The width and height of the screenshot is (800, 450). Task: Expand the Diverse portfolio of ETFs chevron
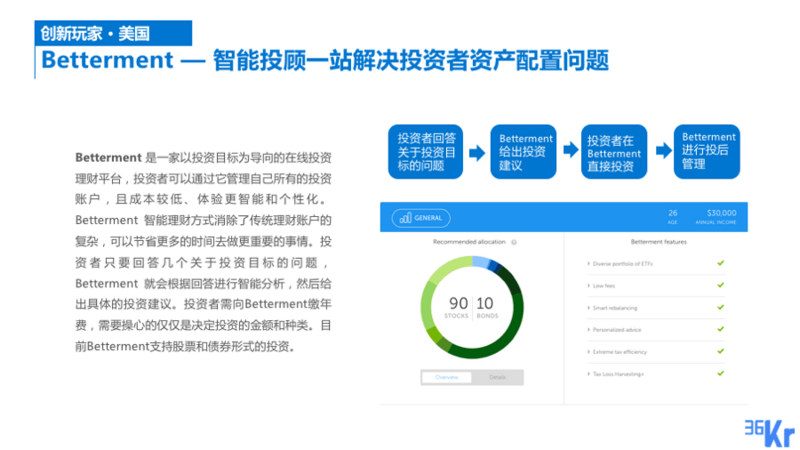pyautogui.click(x=588, y=264)
